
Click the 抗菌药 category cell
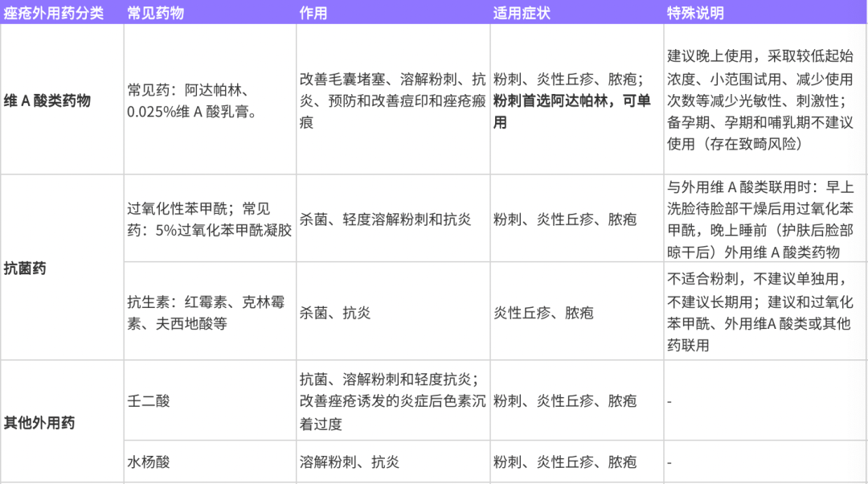click(x=25, y=269)
